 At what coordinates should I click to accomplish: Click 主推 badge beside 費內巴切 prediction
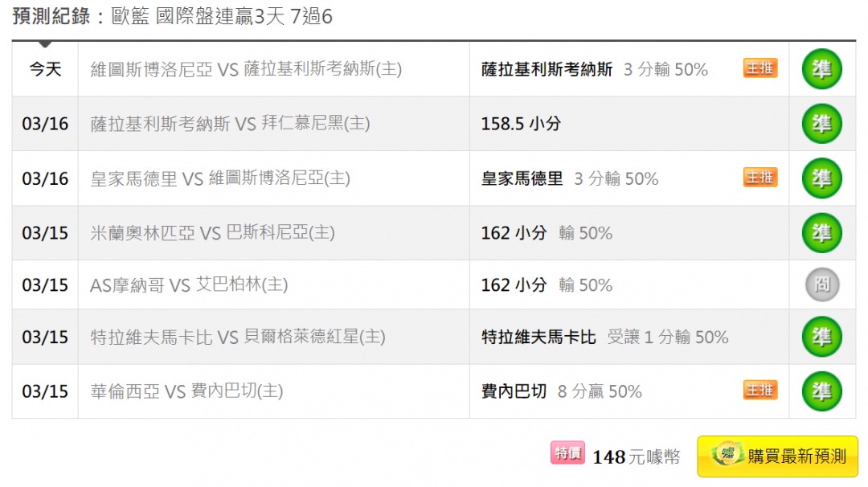[760, 390]
